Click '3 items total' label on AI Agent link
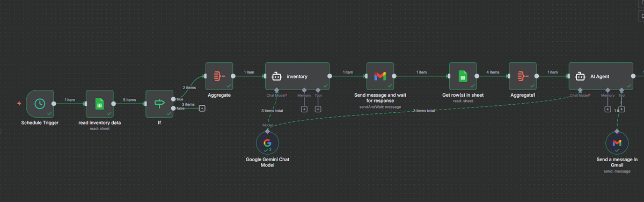The width and height of the screenshot is (644, 202). (423, 110)
